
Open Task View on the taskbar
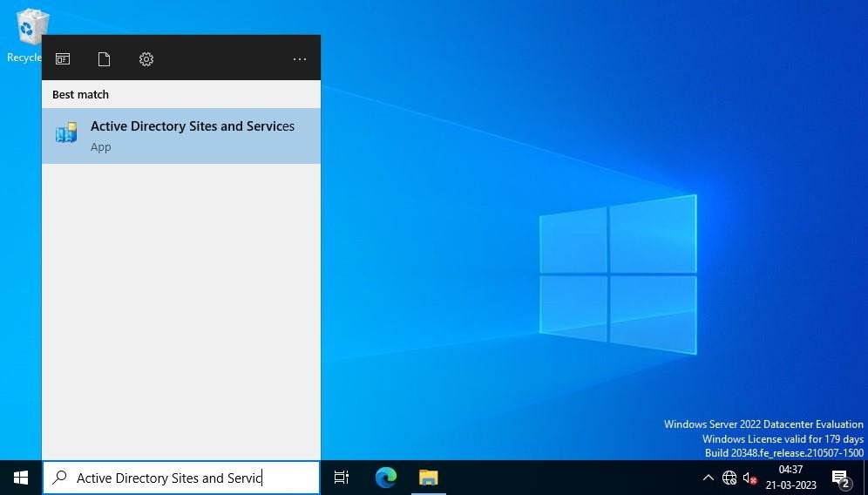[342, 478]
